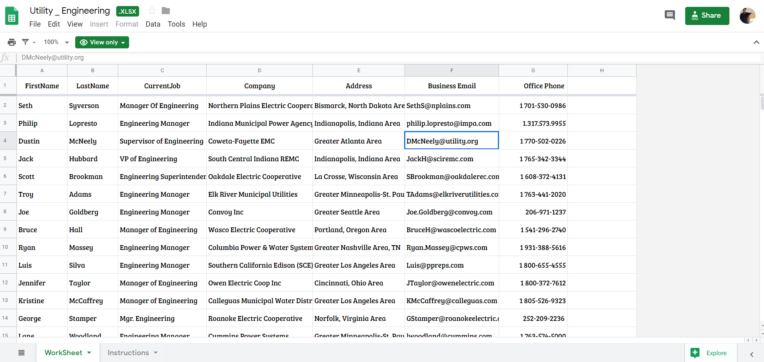Open the Google Sheets home icon
764x362 pixels.
click(12, 16)
